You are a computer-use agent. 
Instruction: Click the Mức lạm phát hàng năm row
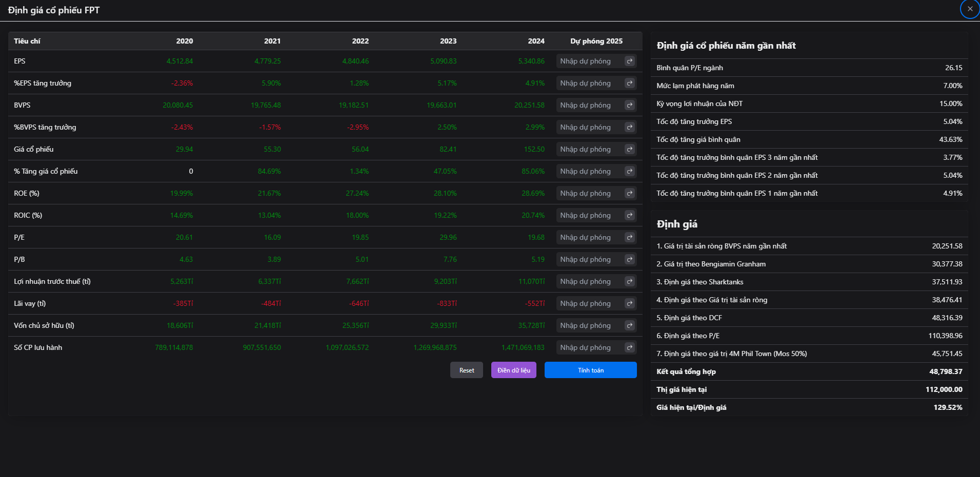pos(809,86)
